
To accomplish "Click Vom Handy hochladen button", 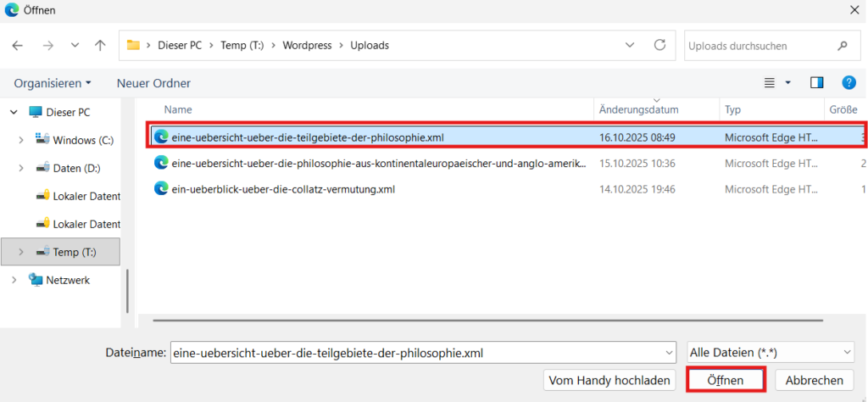I will pyautogui.click(x=609, y=380).
